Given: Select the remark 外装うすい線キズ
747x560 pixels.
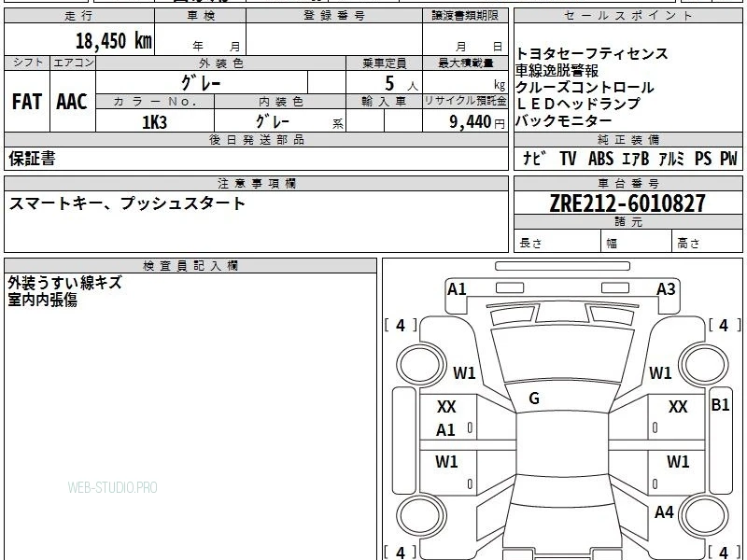Looking at the screenshot, I should [x=65, y=283].
